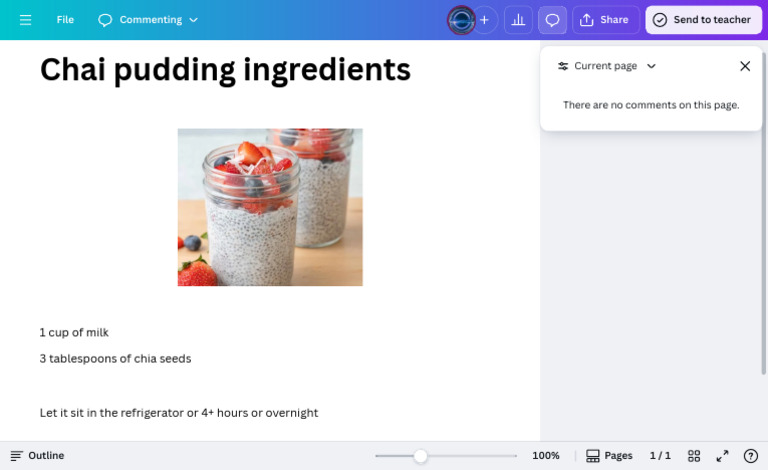
Task: Click the comments panel vertical scrollbar
Action: [x=764, y=211]
